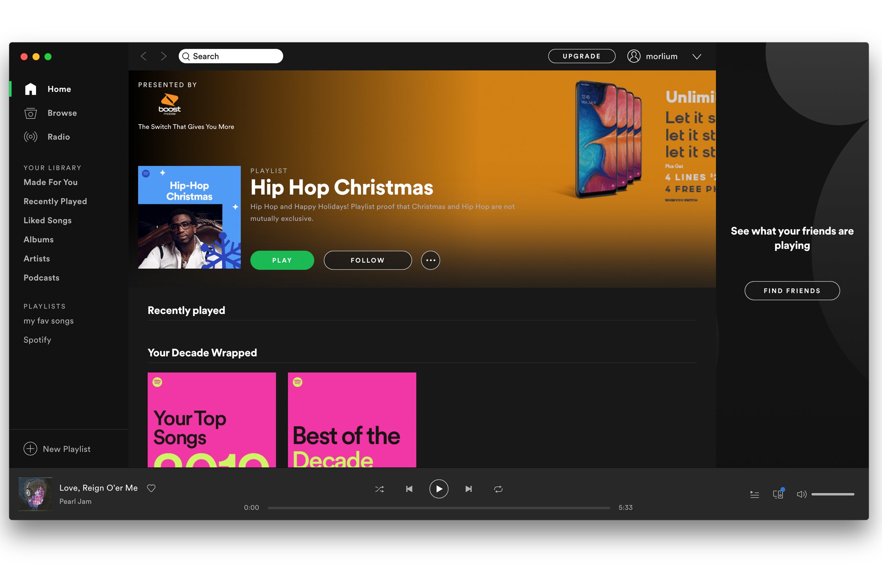Click FOLLOW button for Hip Hop Christmas
882x588 pixels.
tap(367, 259)
